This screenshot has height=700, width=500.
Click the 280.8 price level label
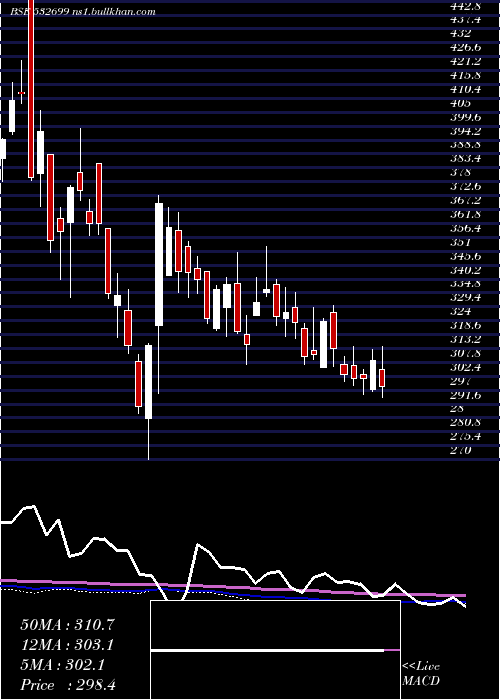[466, 423]
